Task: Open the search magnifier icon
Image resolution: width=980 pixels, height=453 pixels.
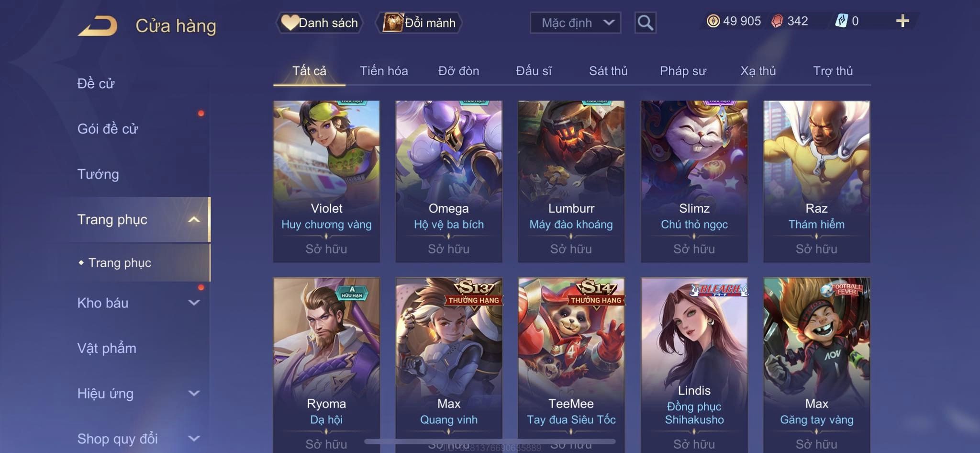Action: coord(645,23)
